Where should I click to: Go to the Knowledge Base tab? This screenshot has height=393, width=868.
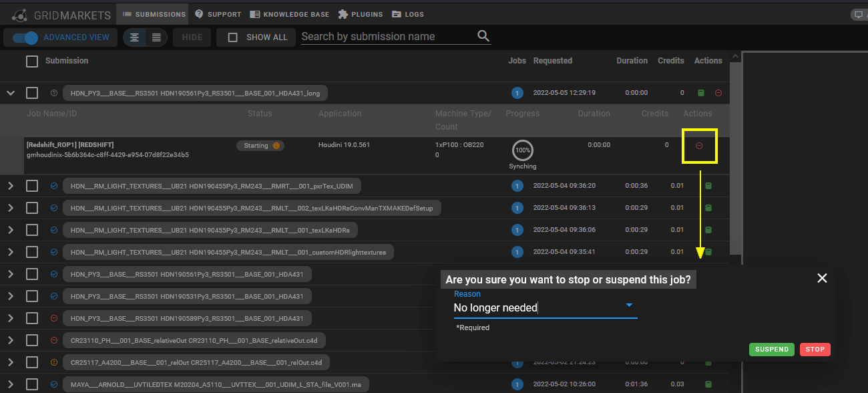290,14
